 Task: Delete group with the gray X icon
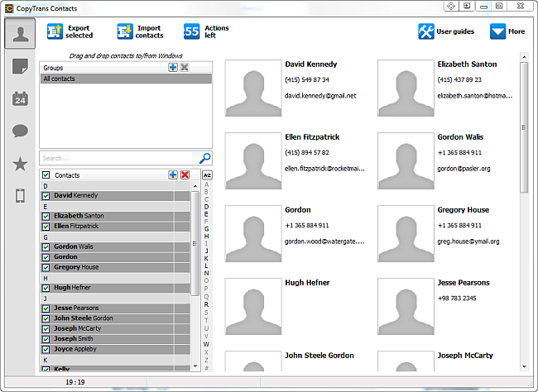click(185, 67)
